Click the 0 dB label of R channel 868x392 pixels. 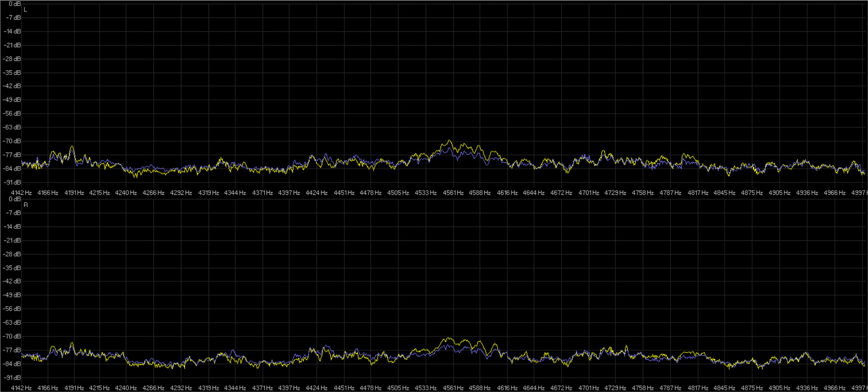click(15, 199)
